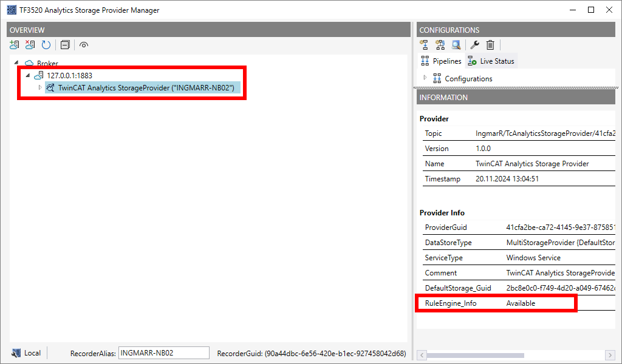Click the pipeline icon beside Configurations
The width and height of the screenshot is (622, 364).
point(437,78)
